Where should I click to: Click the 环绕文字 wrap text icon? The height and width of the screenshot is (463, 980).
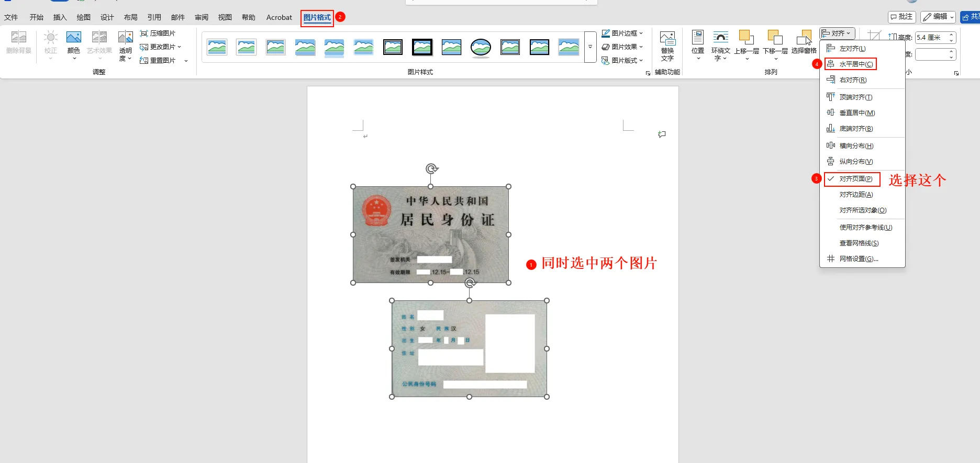pos(720,38)
